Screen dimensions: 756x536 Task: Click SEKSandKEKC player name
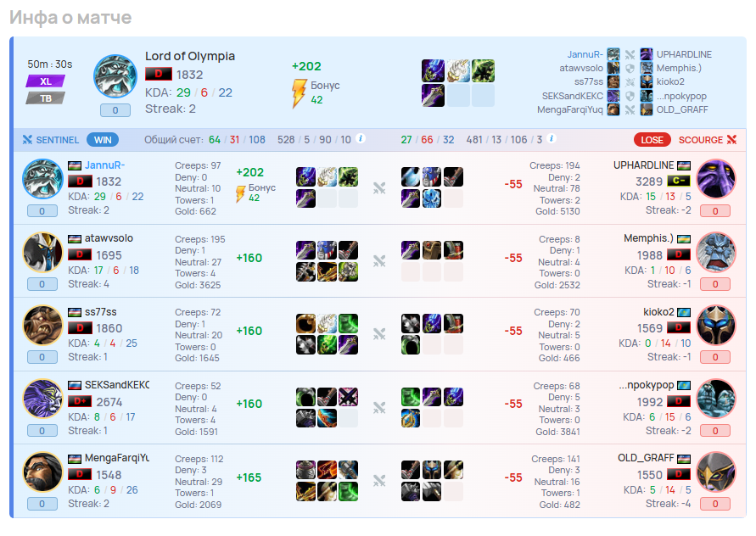tap(117, 385)
